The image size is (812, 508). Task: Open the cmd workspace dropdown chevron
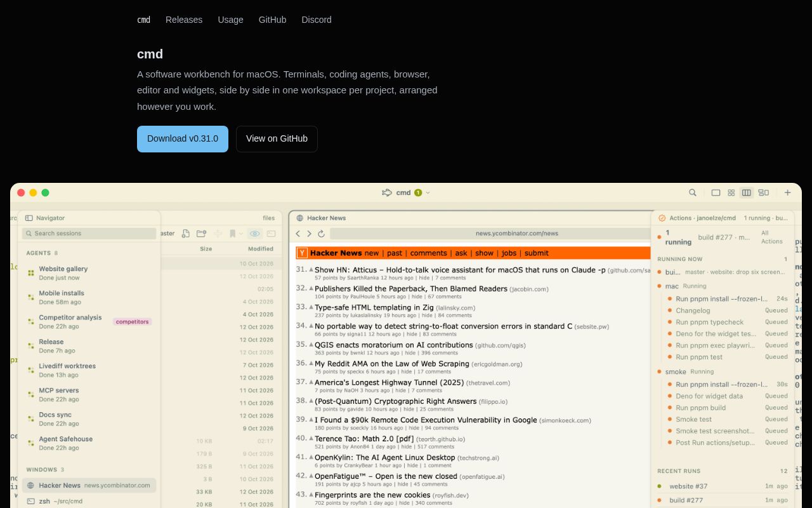(x=428, y=192)
